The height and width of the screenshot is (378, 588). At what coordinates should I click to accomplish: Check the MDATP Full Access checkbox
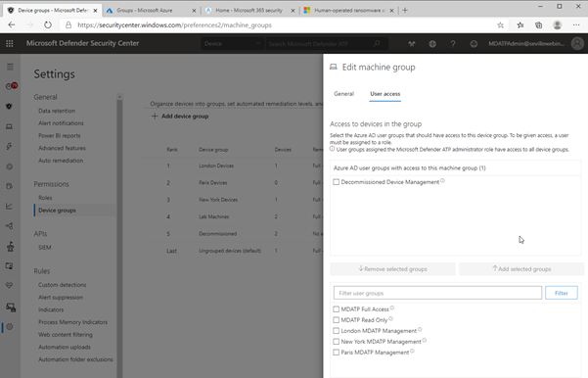(336, 309)
